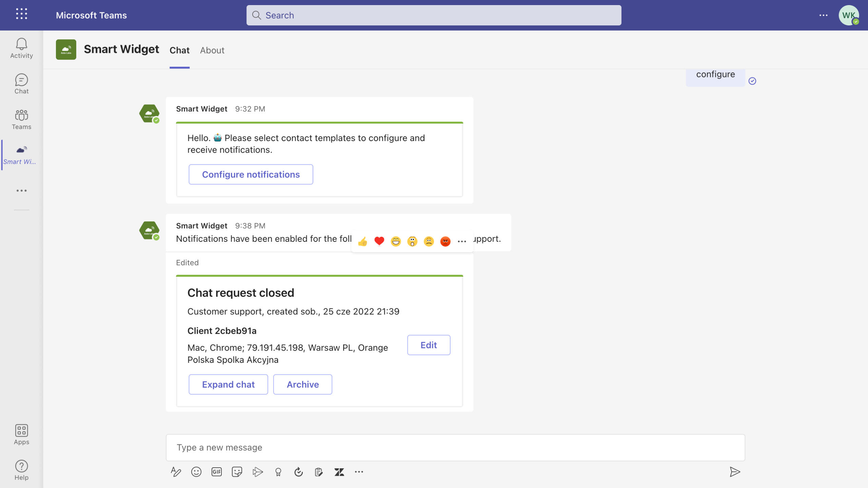Open Teams in the left rail
Image resolution: width=868 pixels, height=488 pixels.
tap(21, 119)
